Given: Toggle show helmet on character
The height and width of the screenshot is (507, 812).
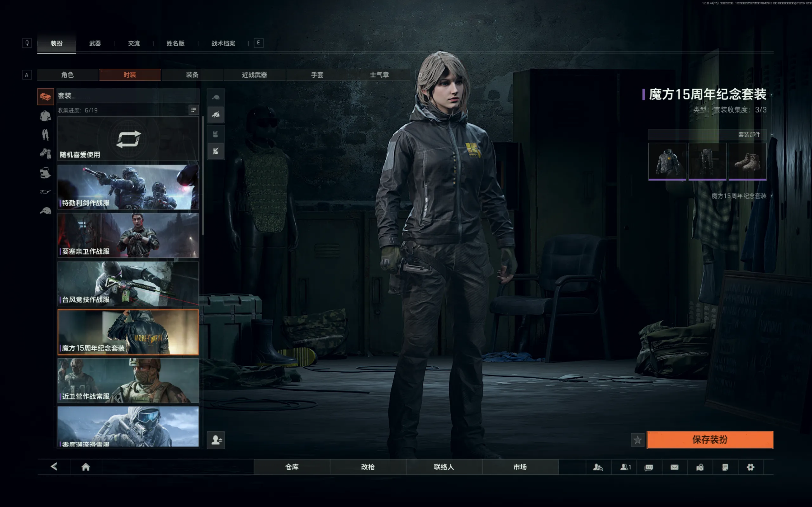Looking at the screenshot, I should coord(215,98).
